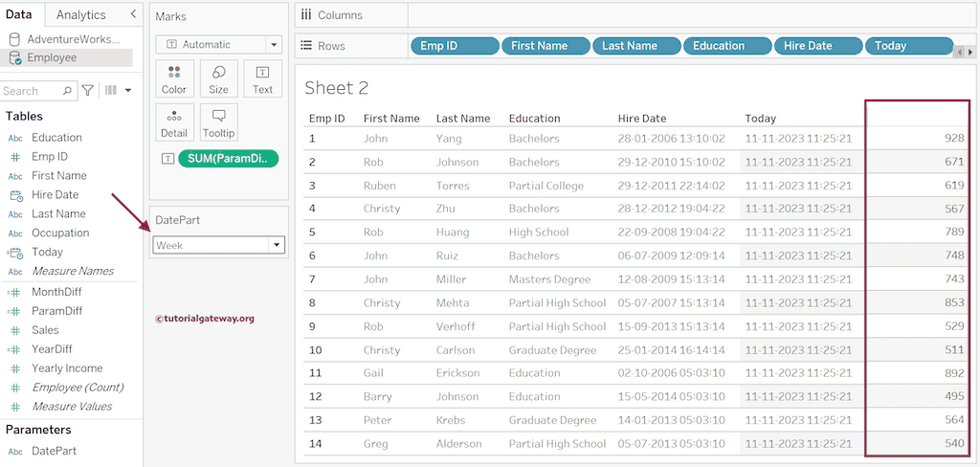980x467 pixels.
Task: Select the Education pill on Rows
Action: 727,46
